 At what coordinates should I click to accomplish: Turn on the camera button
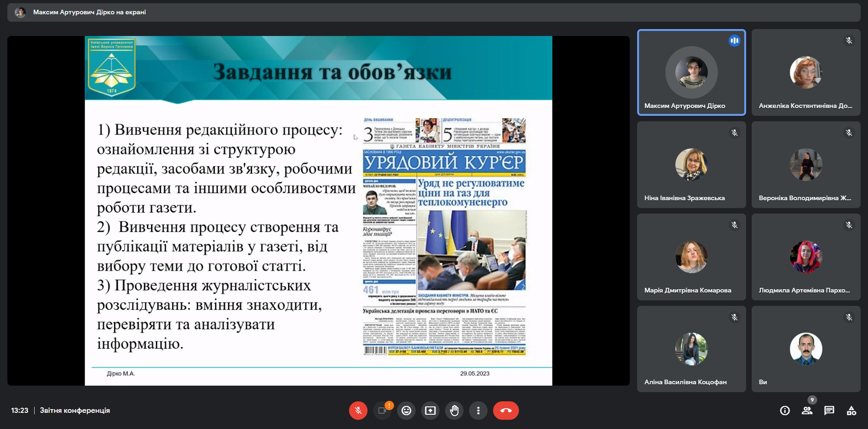pyautogui.click(x=382, y=411)
